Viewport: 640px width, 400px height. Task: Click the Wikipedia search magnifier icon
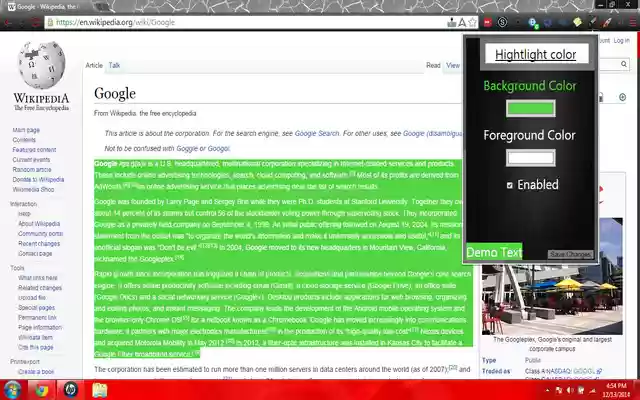[624, 64]
